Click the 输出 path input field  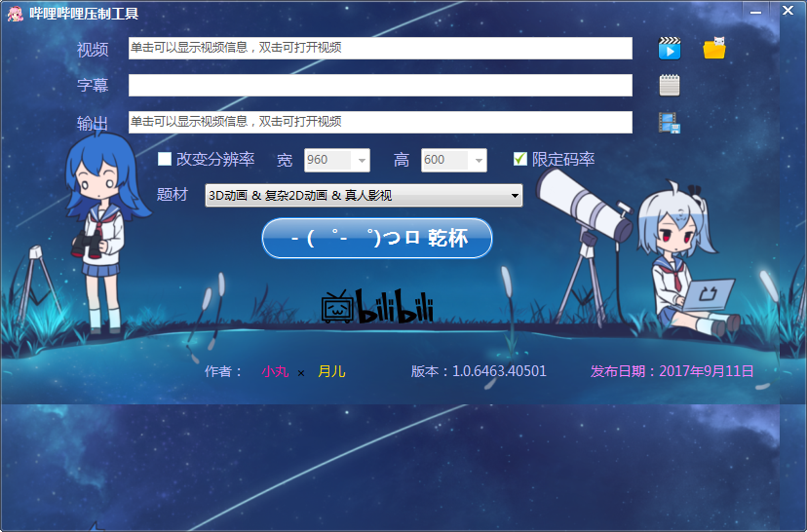point(380,122)
